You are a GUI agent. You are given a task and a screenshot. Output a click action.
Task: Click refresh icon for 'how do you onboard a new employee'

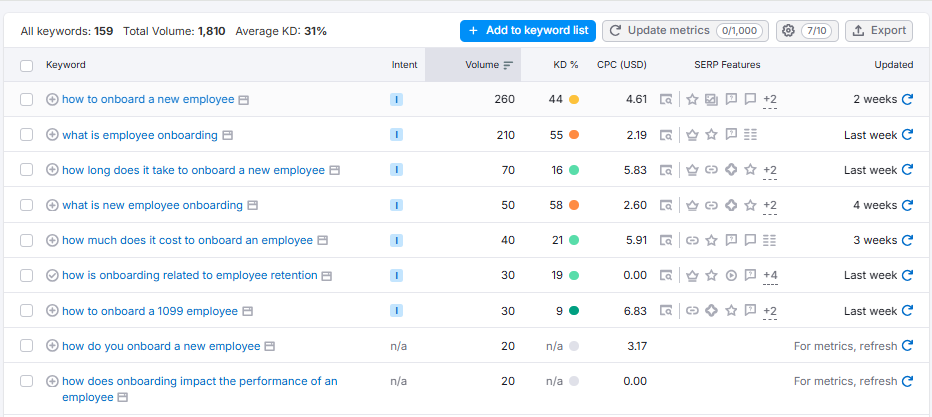click(x=907, y=346)
